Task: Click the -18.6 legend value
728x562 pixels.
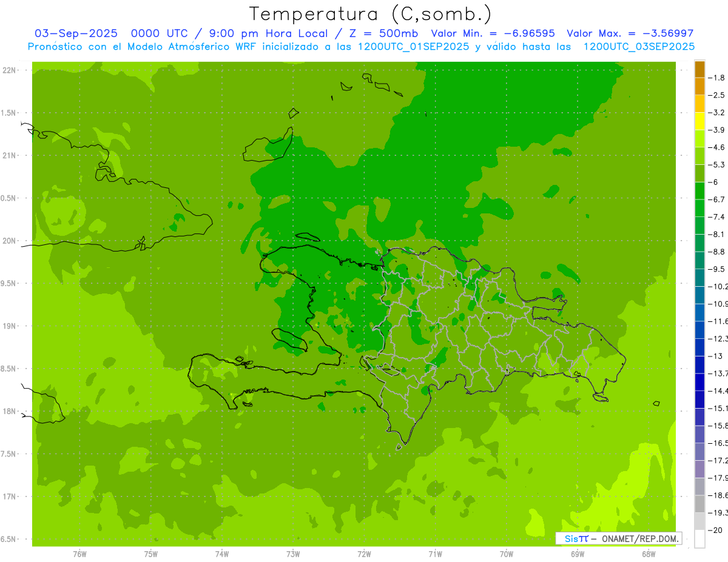Action: (x=718, y=495)
